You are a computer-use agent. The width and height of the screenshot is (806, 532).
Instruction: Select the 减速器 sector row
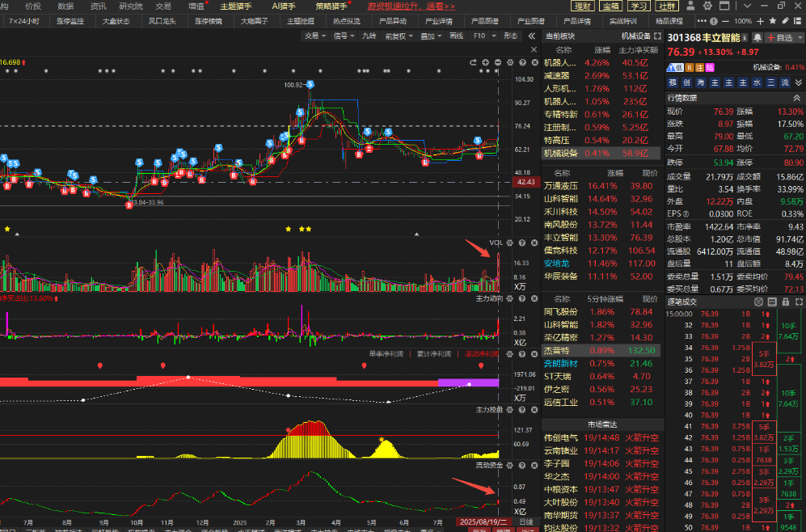[601, 75]
